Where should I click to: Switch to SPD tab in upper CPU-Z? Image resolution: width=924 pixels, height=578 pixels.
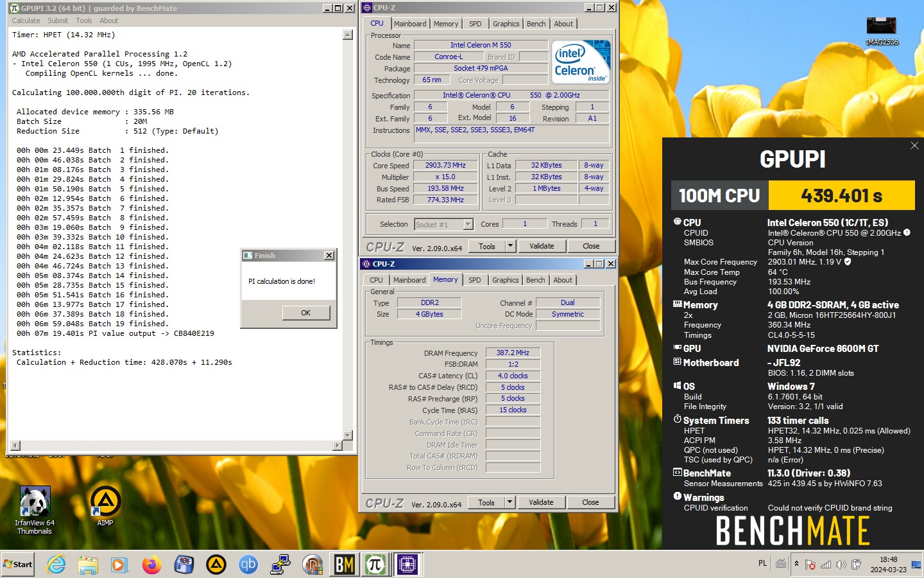pyautogui.click(x=475, y=24)
